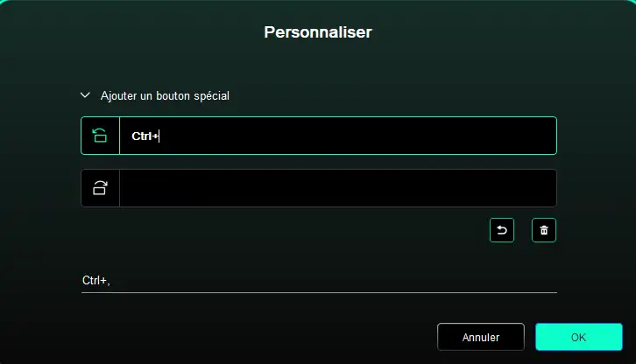Clear the shortcuts using the bin button
This screenshot has height=364, width=636.
pos(544,230)
